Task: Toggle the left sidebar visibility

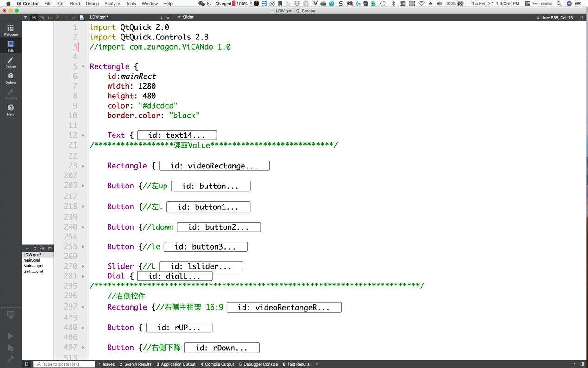Action: click(26, 364)
